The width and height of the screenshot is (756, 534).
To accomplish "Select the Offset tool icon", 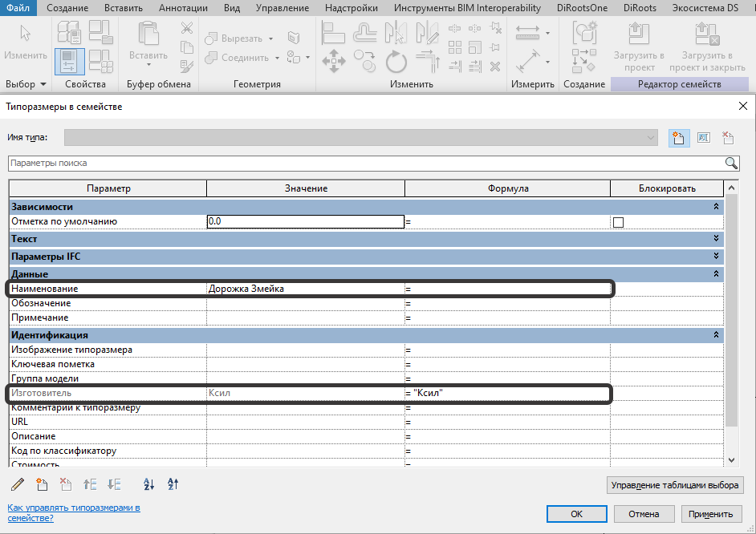I will (365, 33).
